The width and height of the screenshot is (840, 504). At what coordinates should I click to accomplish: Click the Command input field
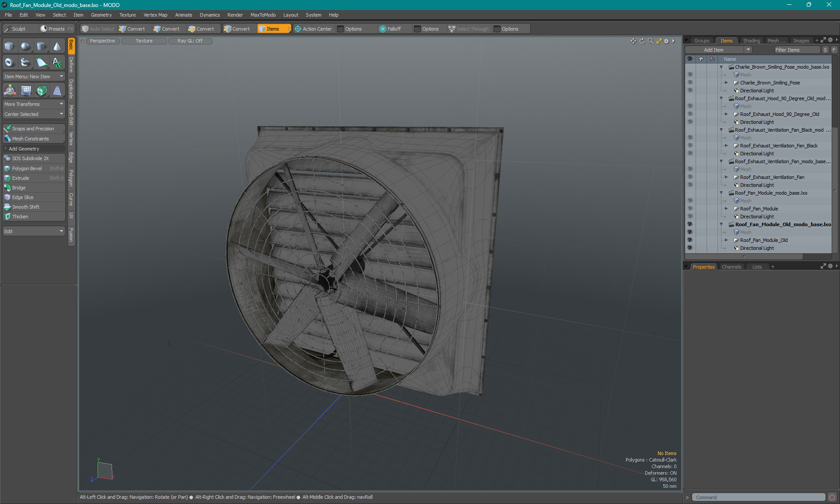[x=758, y=497]
